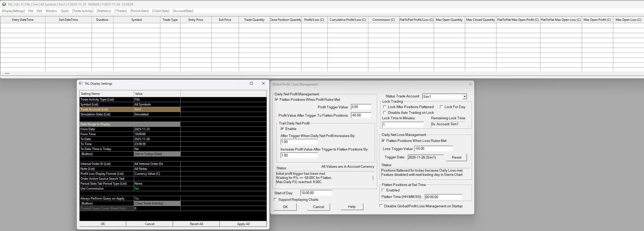Screen dimensions: 644x231
Task: Enable the Lock For Day checkbox
Action: (x=441, y=107)
